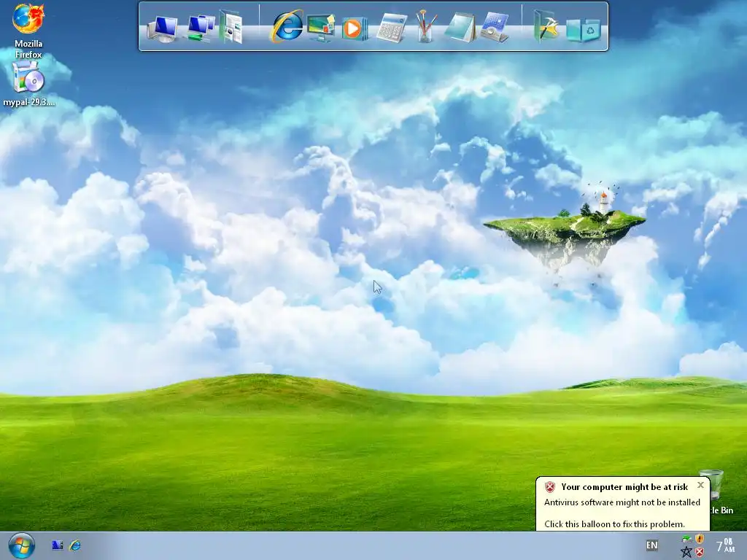Open the Documents folder icon in dock
The height and width of the screenshot is (560, 747).
pos(231,27)
